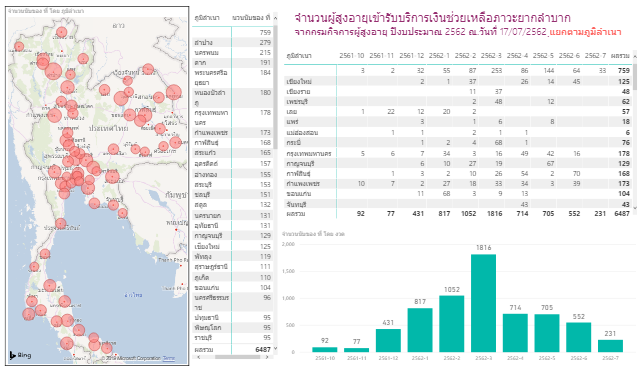The image size is (643, 371).
Task: Click left arrow of province list horizontal scrollbar
Action: 198,357
